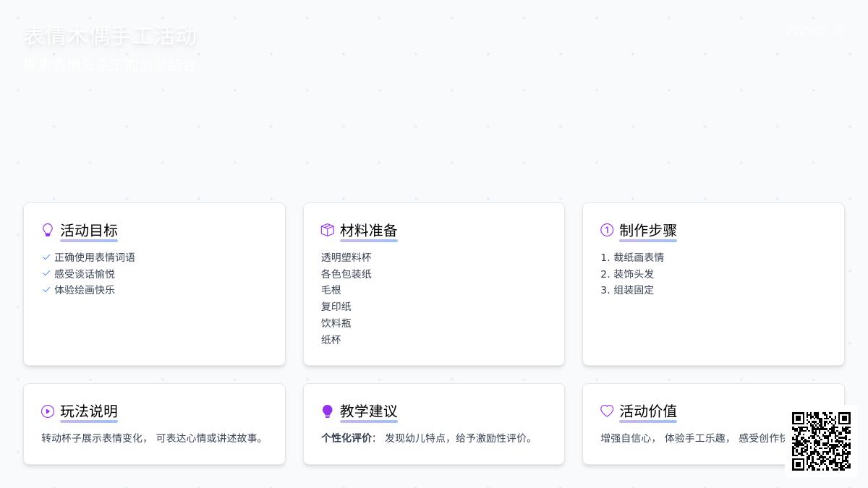The height and width of the screenshot is (488, 868).
Task: Click the checkmark next to 体验绘画快乐
Action: point(46,290)
